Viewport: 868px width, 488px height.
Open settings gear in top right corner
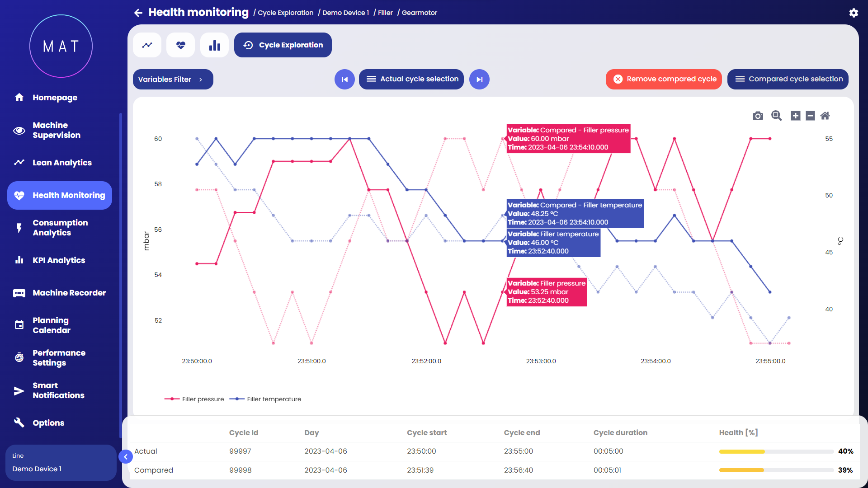pyautogui.click(x=853, y=13)
